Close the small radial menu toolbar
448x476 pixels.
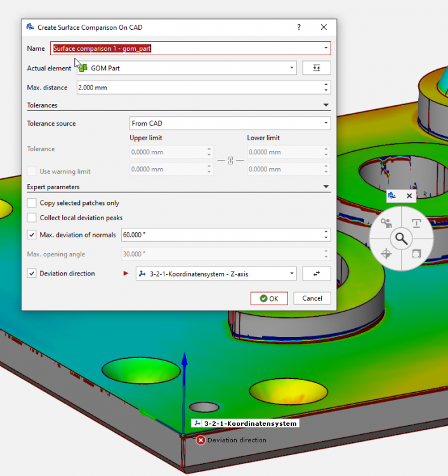click(x=409, y=196)
